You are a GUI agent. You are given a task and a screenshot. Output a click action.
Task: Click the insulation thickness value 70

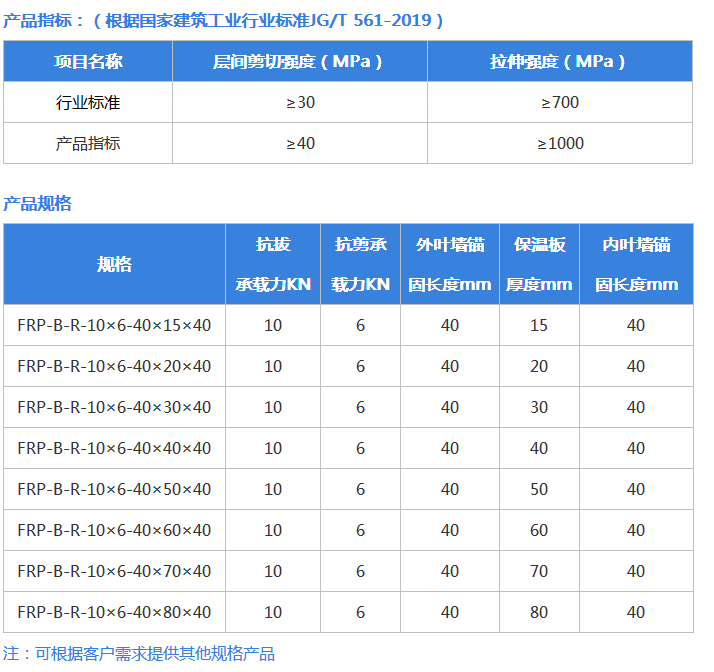click(539, 571)
